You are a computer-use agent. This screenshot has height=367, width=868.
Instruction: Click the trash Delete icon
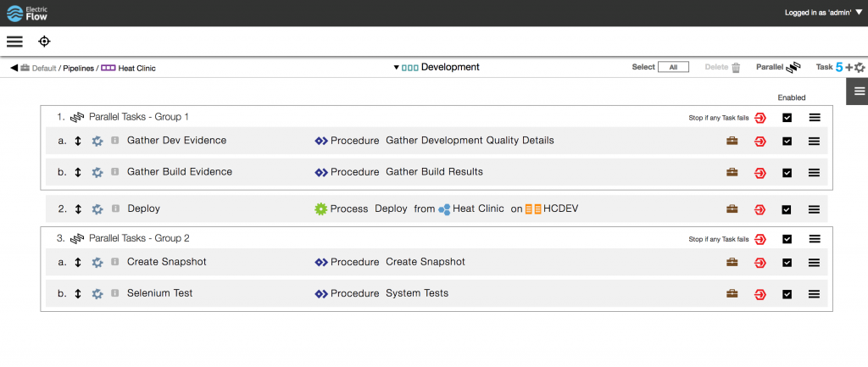(736, 68)
